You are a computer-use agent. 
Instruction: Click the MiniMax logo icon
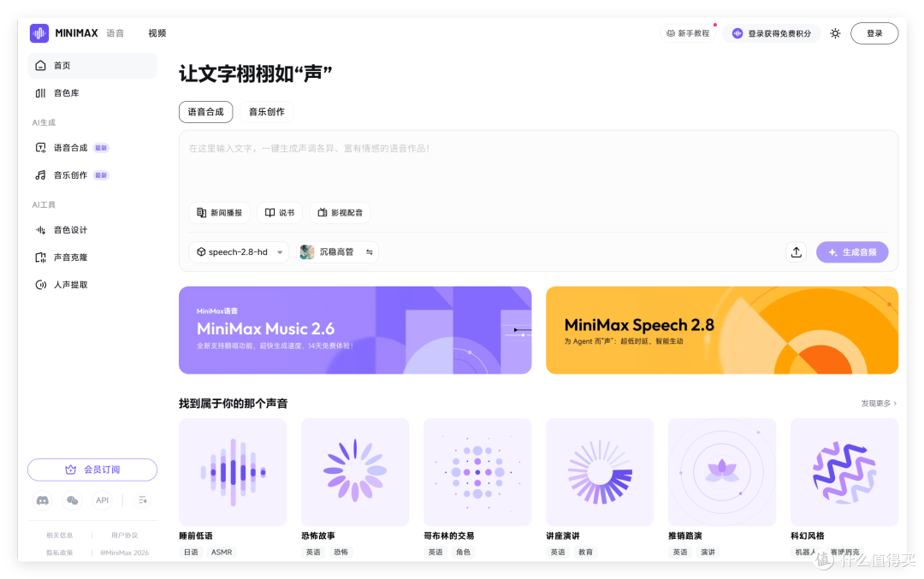[39, 33]
